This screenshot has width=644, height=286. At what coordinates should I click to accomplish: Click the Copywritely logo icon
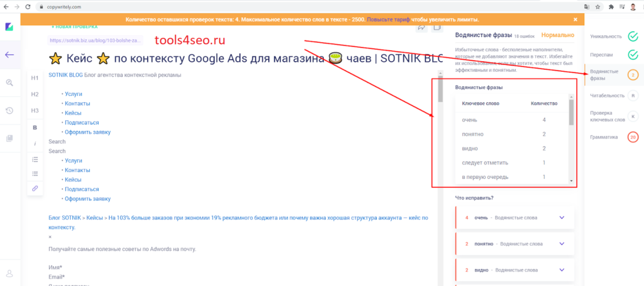(9, 26)
